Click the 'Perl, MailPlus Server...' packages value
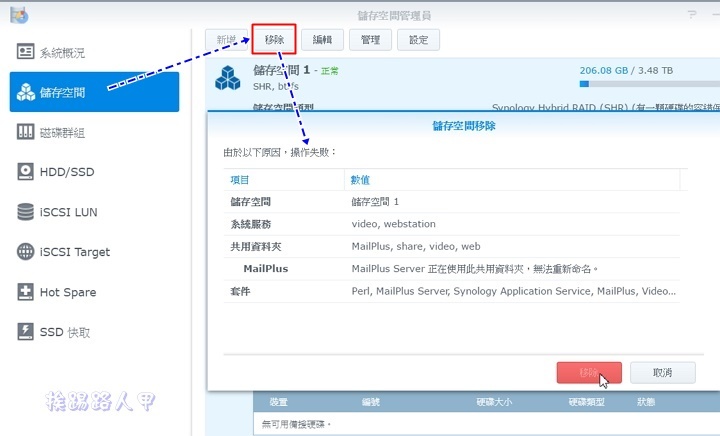Viewport: 720px width, 436px height. click(513, 291)
